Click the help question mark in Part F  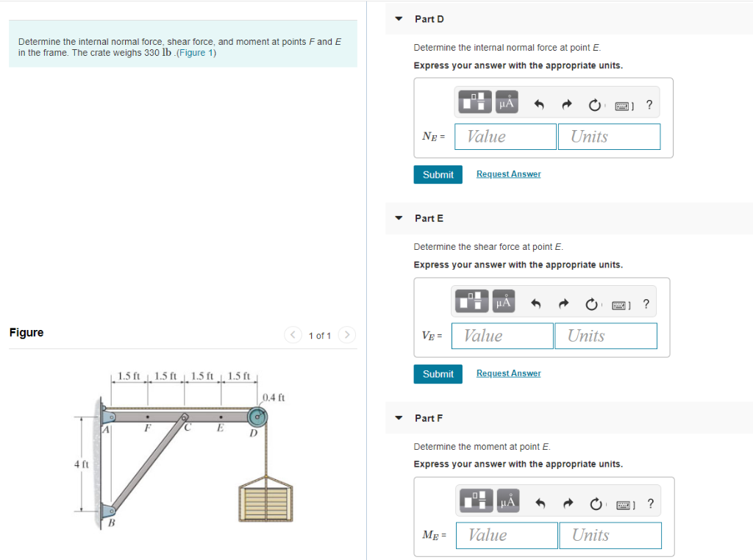[x=649, y=504]
